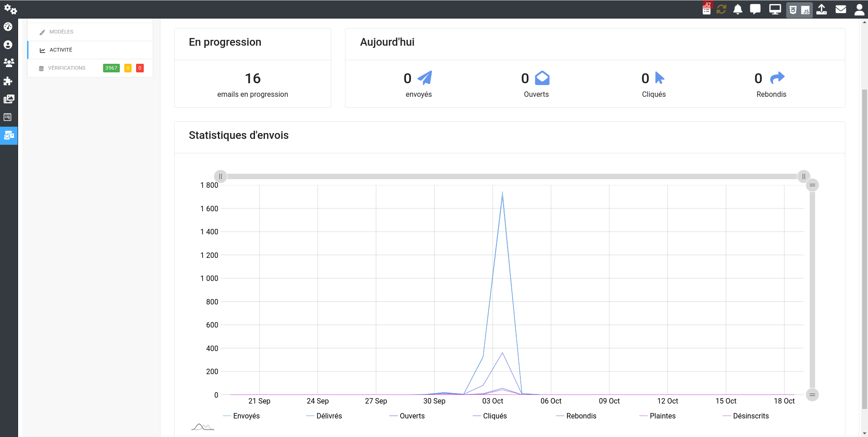Click the share arrow Rebondis icon
Viewport: 868px width, 437px height.
pos(777,78)
